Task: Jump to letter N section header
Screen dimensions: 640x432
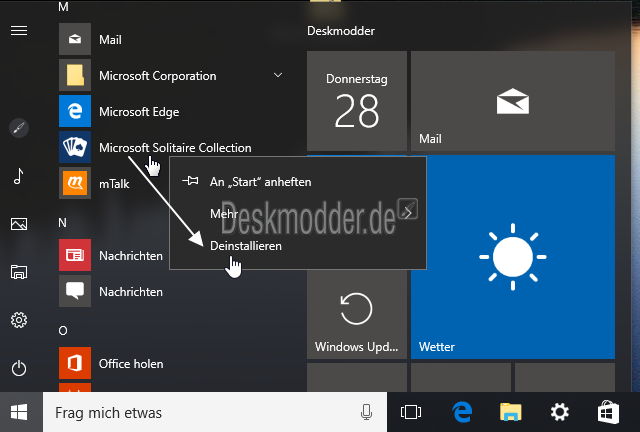Action: [62, 223]
